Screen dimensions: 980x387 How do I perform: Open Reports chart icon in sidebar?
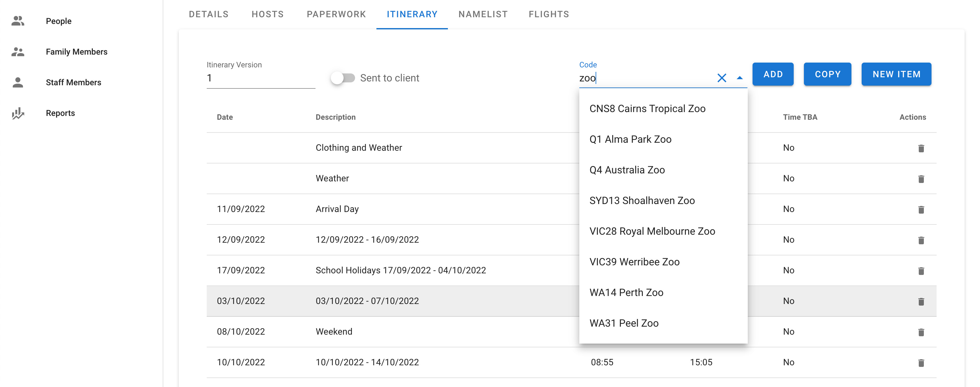(18, 113)
